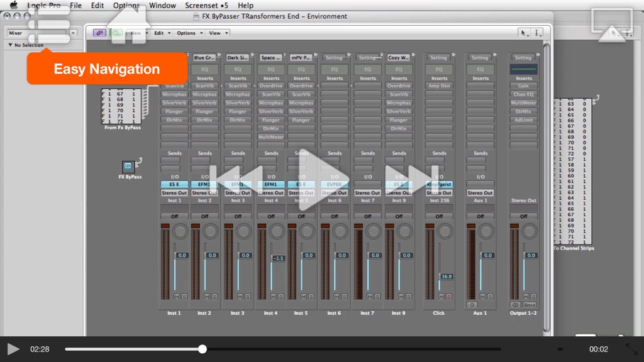Collapse the No Selection disclosure triangle

pos(10,45)
